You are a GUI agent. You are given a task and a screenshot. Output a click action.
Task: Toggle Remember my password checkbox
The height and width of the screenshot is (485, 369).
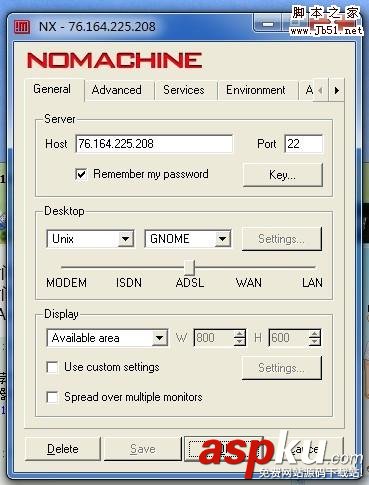(81, 174)
